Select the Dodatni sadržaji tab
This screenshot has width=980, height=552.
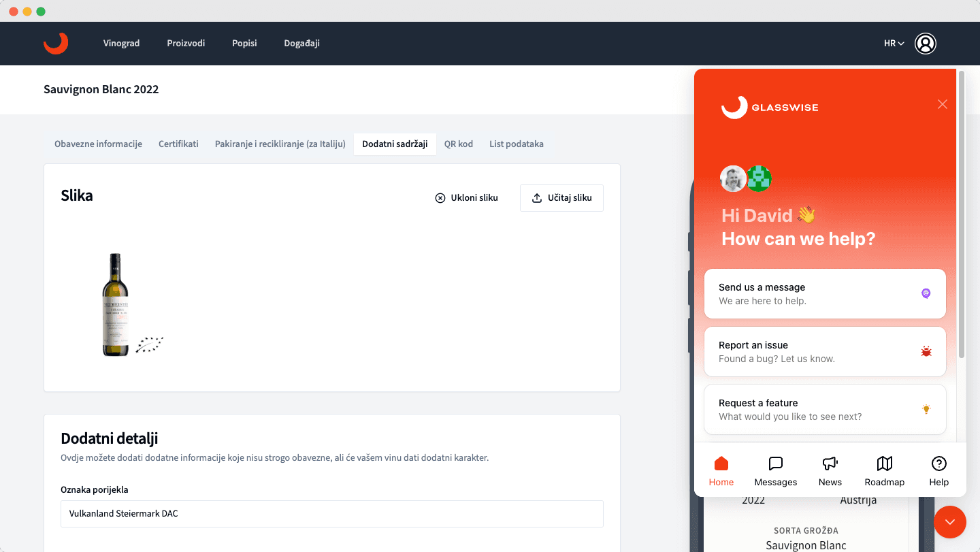(x=395, y=144)
